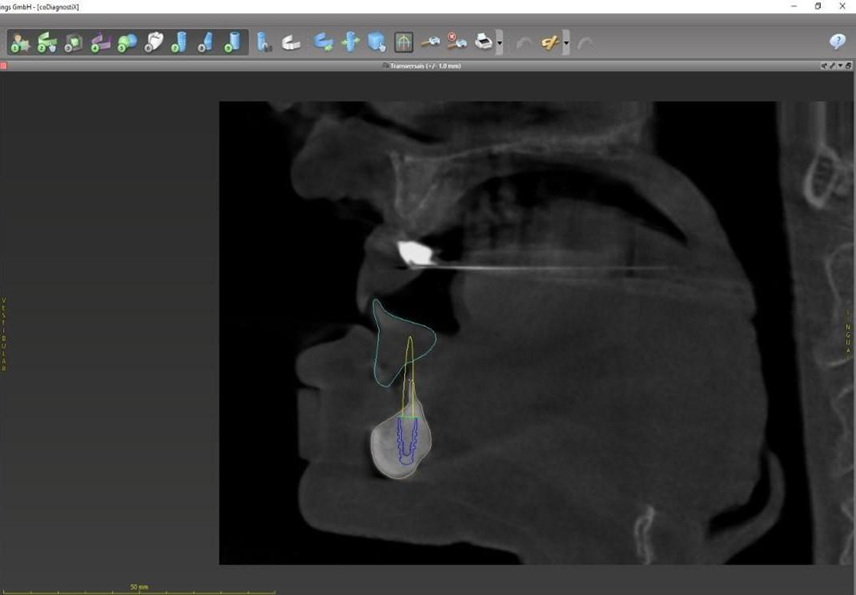This screenshot has height=595, width=856.
Task: Open the gray cube step 3 tool
Action: [x=74, y=43]
